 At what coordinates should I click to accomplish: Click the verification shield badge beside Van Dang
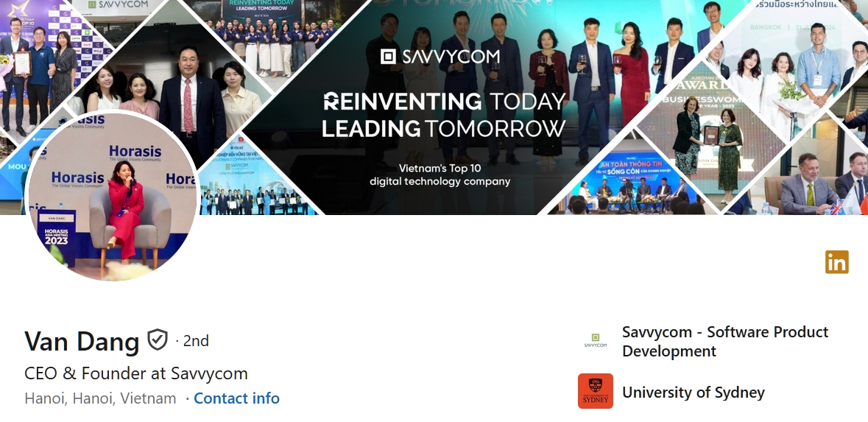158,340
